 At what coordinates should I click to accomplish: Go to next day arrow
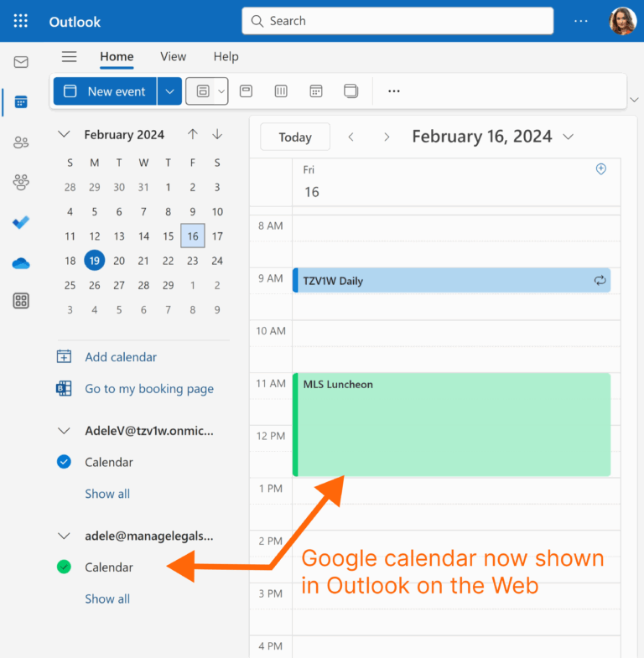(x=387, y=137)
